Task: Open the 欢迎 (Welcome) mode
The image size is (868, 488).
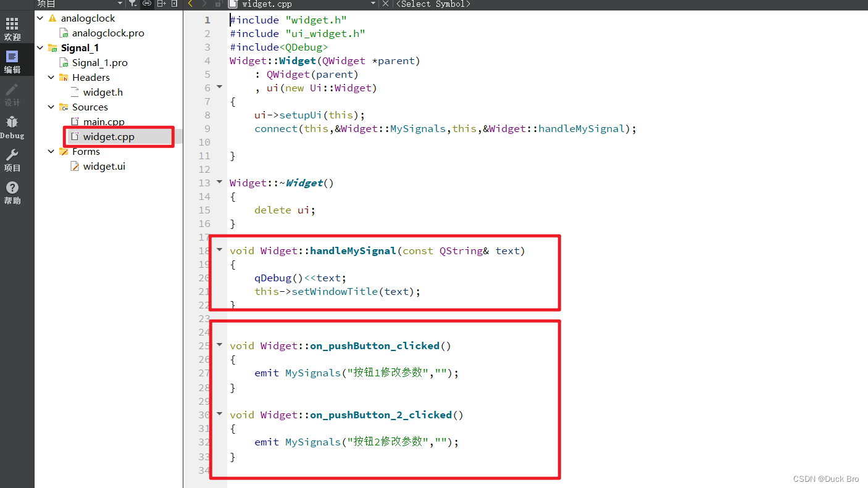Action: [x=12, y=28]
